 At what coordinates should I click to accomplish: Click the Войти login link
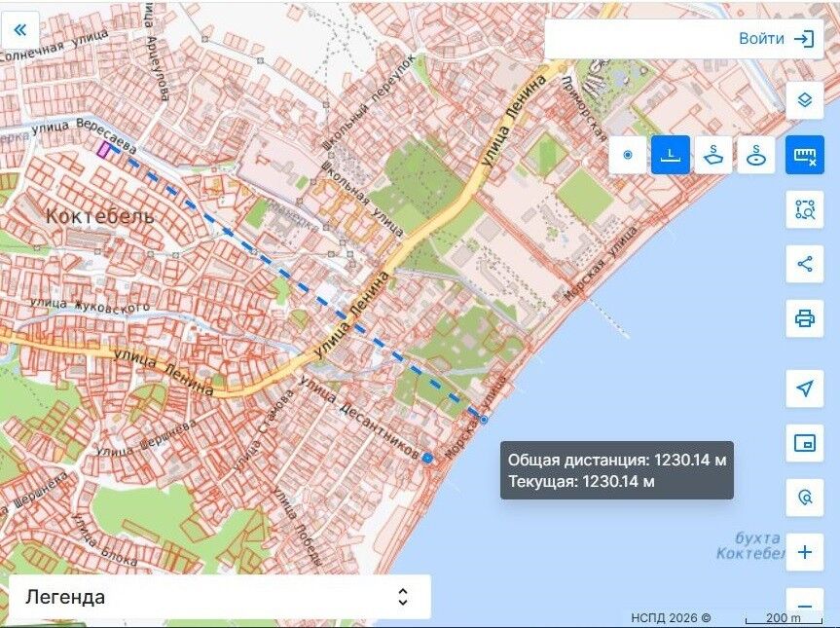(777, 39)
